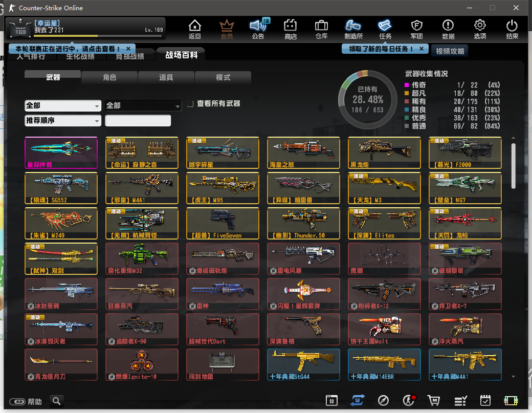
Task: Select the 腐化重炮M32 weapon card
Action: point(142,258)
